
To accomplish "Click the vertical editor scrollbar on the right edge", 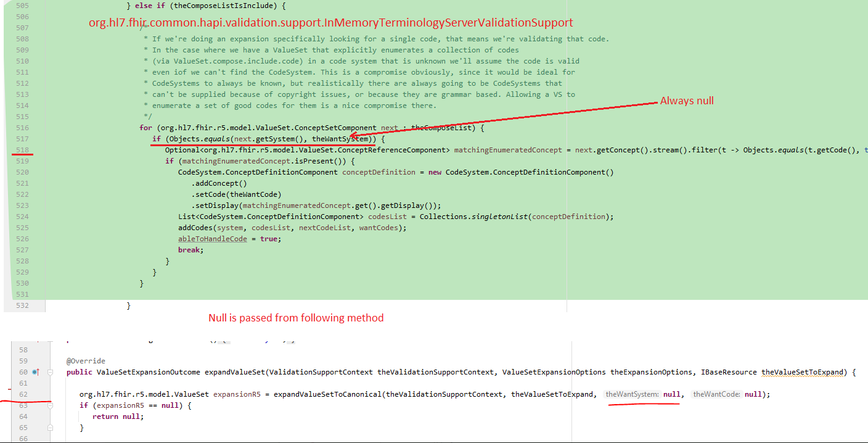I will [x=866, y=154].
